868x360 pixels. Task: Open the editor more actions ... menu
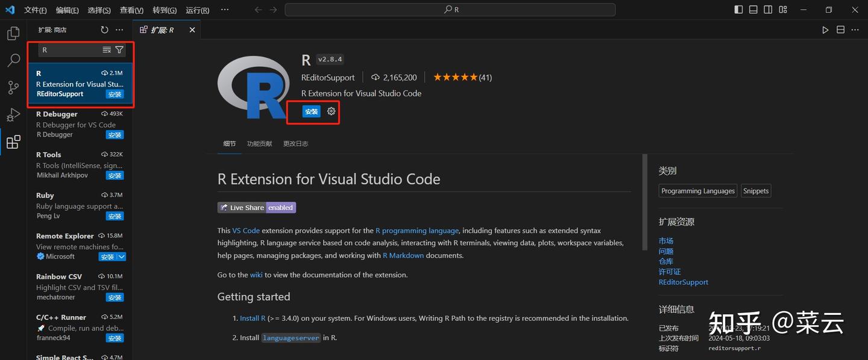pyautogui.click(x=855, y=29)
